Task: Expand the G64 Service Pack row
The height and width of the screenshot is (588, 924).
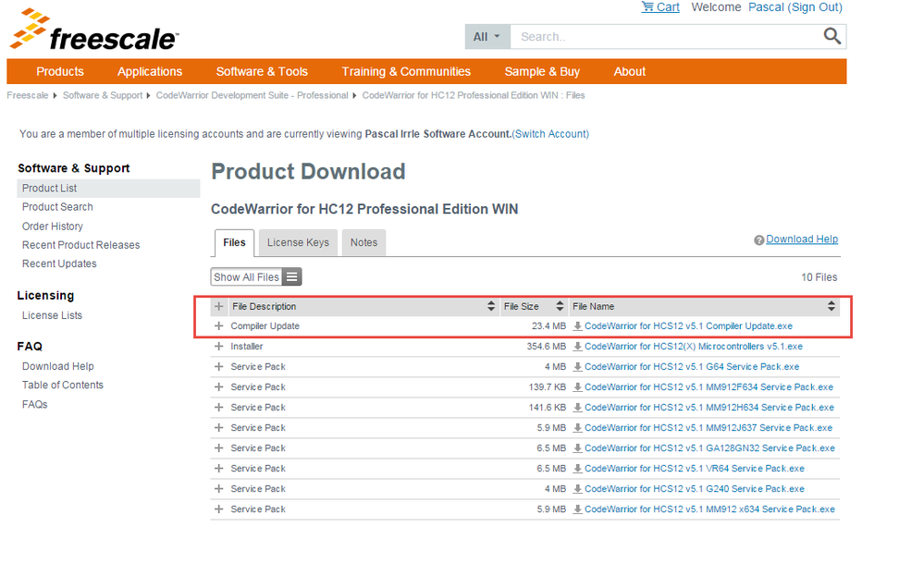Action: click(x=218, y=366)
